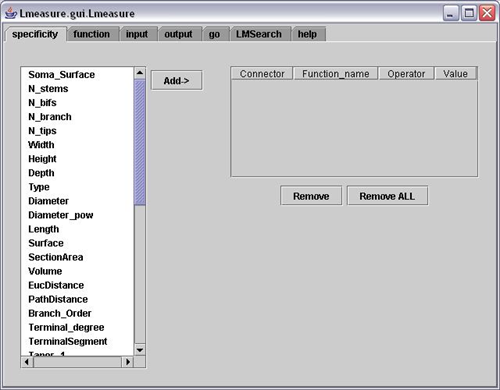Select the Diameter list entry
The image size is (500, 390).
[x=77, y=201]
